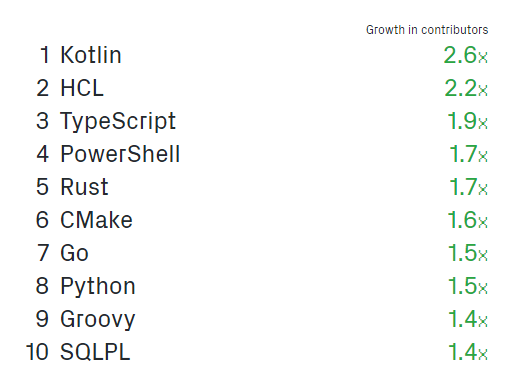Click the Kotlin language name
Viewport: 523px width, 392px height.
point(91,55)
